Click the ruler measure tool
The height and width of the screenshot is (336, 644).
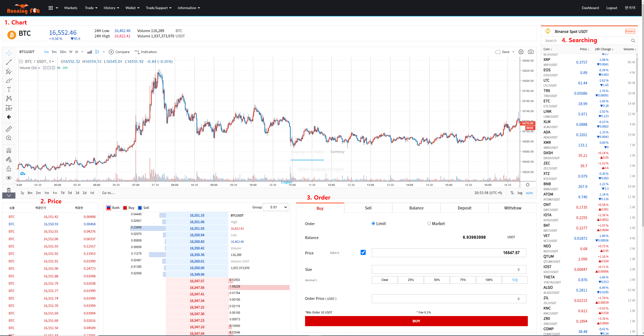pyautogui.click(x=9, y=129)
